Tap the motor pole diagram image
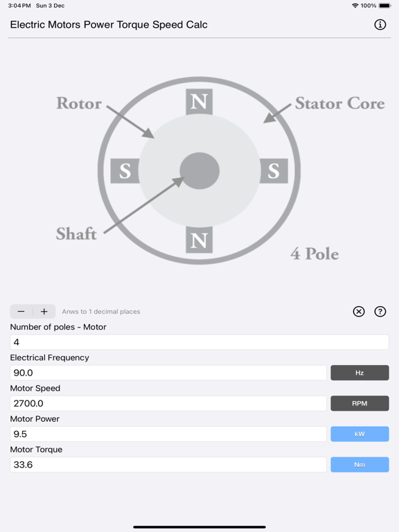Image resolution: width=399 pixels, height=532 pixels. tap(199, 170)
